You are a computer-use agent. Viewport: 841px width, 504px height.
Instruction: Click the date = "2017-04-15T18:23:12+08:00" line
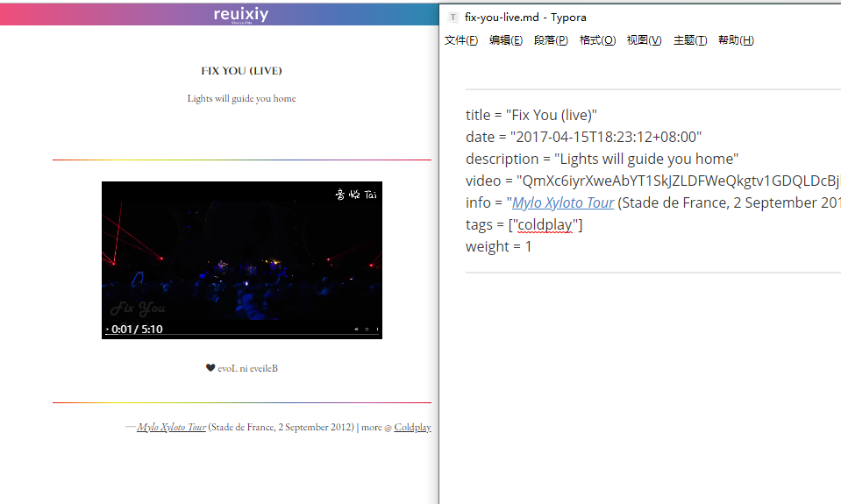(583, 138)
